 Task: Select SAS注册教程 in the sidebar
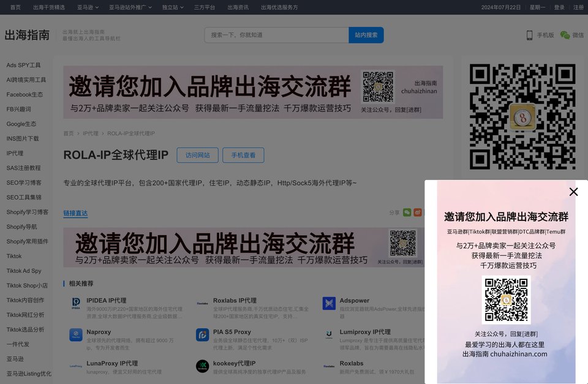pos(24,168)
